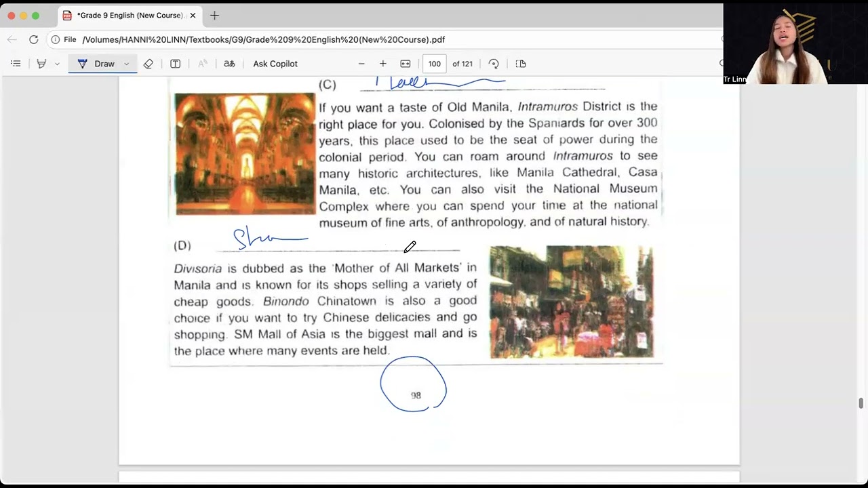Open the Page view options
This screenshot has height=488, width=868.
(521, 64)
